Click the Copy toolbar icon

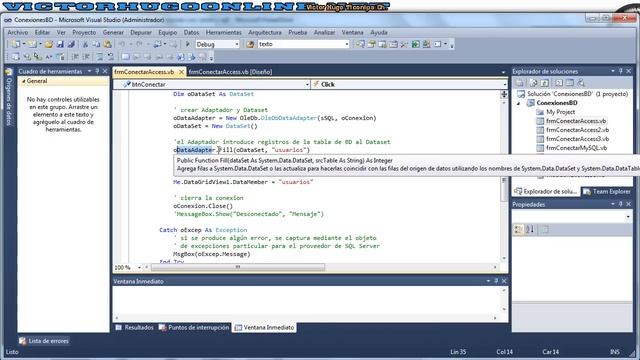pos(96,44)
